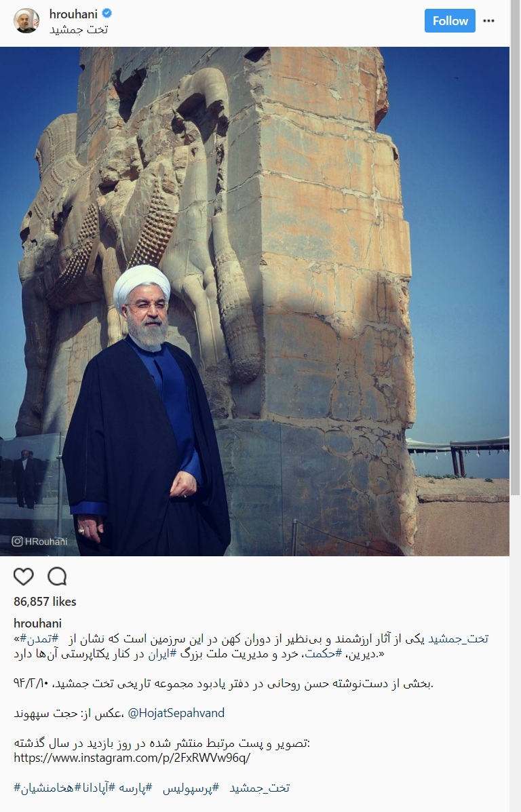This screenshot has height=812, width=521.
Task: Open the comment bubble icon
Action: point(57,577)
